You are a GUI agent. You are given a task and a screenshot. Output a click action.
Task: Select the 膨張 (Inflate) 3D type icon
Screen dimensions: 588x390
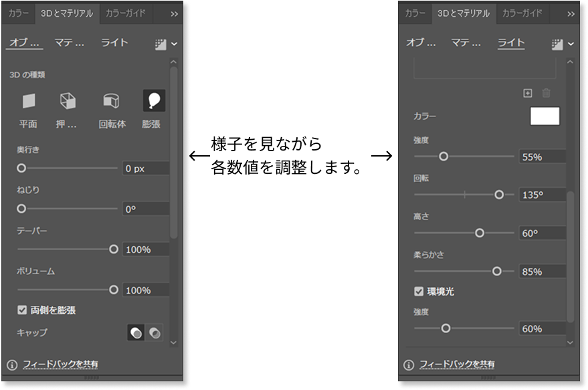click(153, 101)
